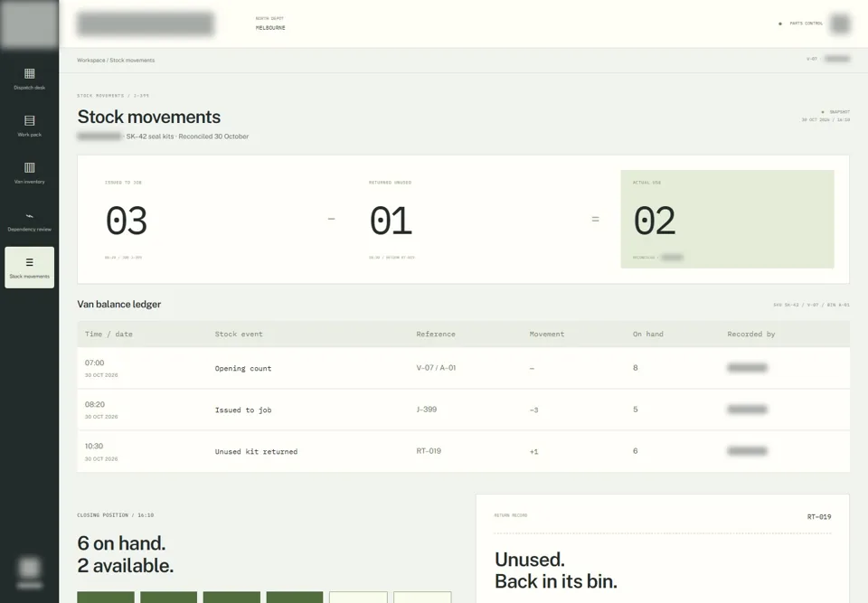Click the Stock movements page title

(x=149, y=117)
